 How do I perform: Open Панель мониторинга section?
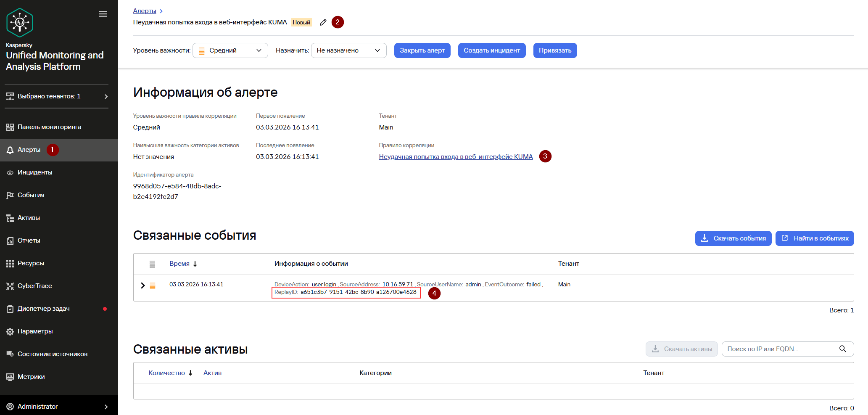(x=59, y=127)
